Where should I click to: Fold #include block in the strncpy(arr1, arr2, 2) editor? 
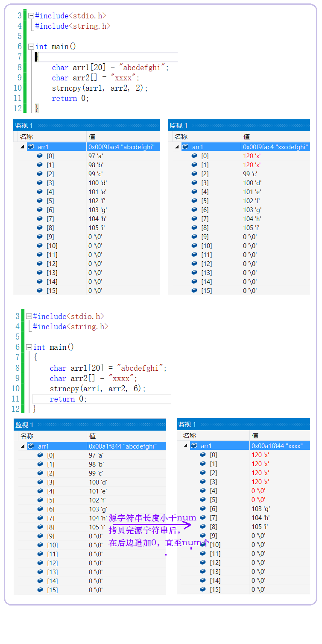(31, 16)
